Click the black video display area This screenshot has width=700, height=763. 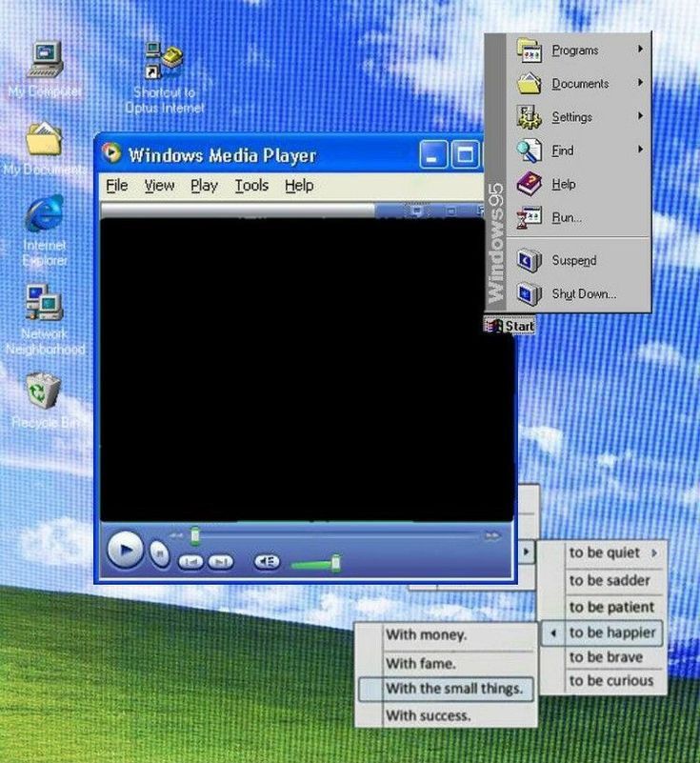[307, 370]
